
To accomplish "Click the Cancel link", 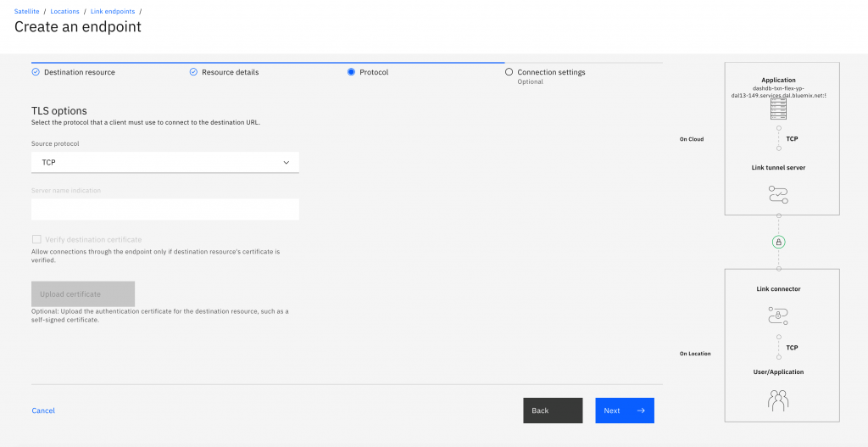I will coord(43,411).
